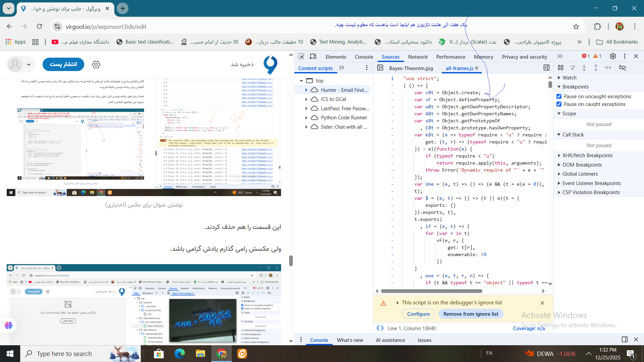Bookmark this page with star icon

576,26
